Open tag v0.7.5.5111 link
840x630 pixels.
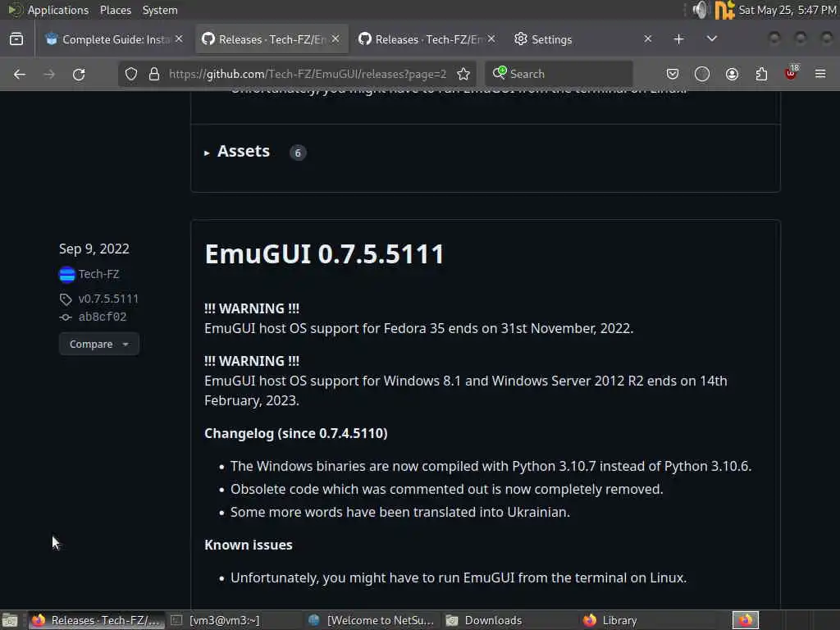[108, 299]
